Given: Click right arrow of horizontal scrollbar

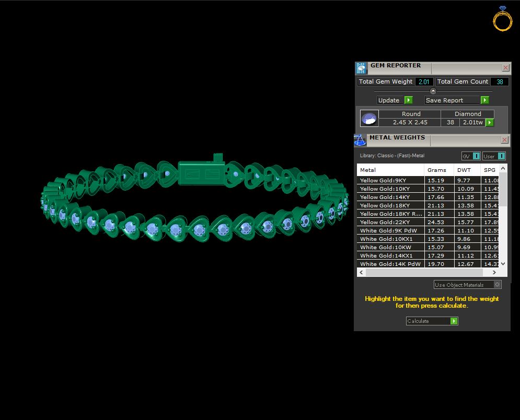Looking at the screenshot, I should 494,273.
